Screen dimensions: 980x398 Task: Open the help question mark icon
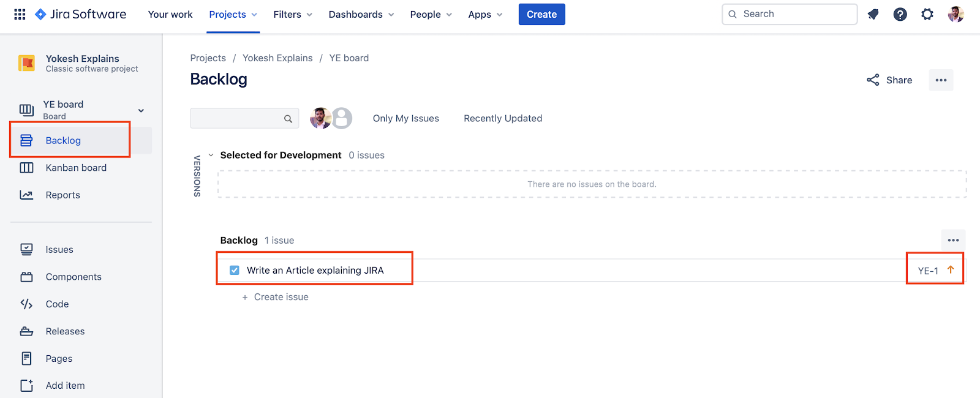[900, 14]
